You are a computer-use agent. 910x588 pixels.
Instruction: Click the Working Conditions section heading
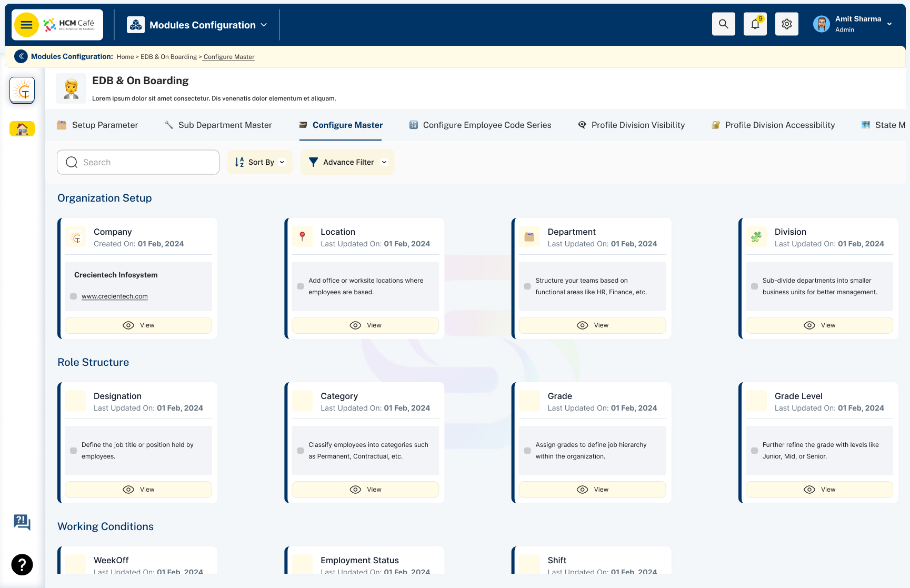pyautogui.click(x=106, y=526)
